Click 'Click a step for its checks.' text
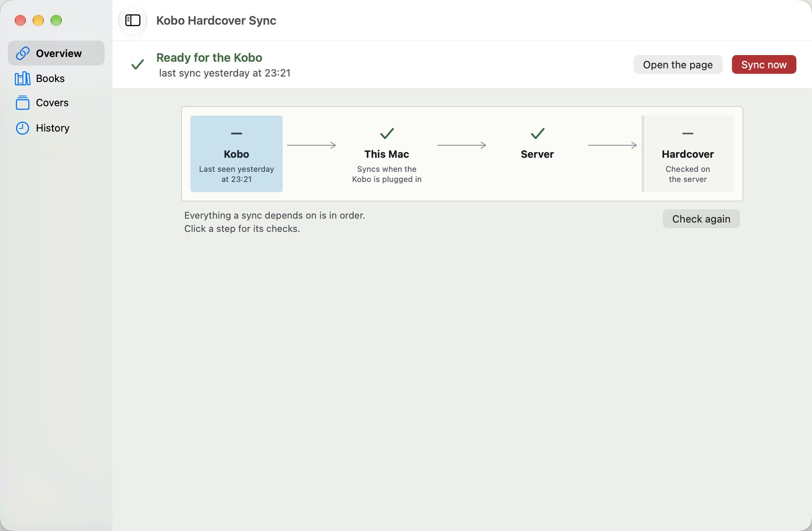This screenshot has height=531, width=812. [x=242, y=229]
